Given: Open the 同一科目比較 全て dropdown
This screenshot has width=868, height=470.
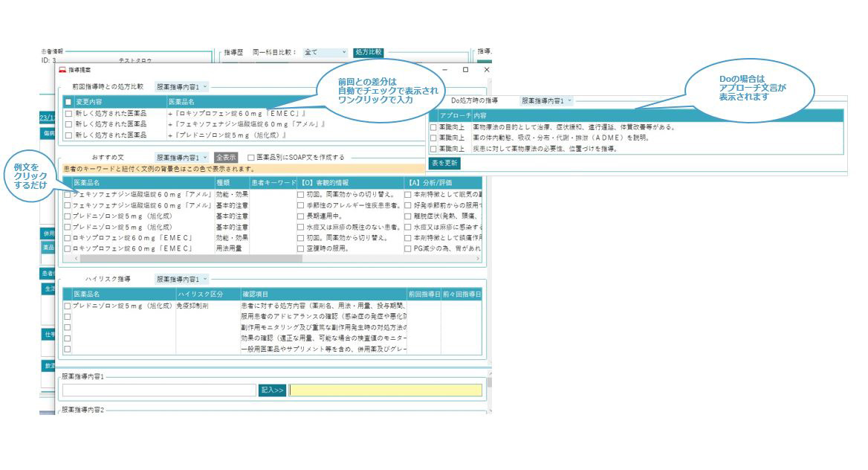Looking at the screenshot, I should point(325,52).
